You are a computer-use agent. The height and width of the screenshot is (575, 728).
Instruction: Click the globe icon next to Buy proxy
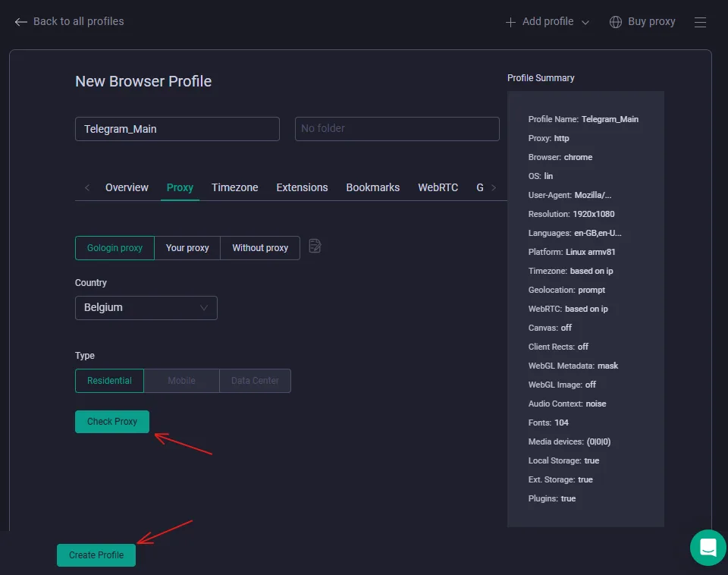[616, 22]
